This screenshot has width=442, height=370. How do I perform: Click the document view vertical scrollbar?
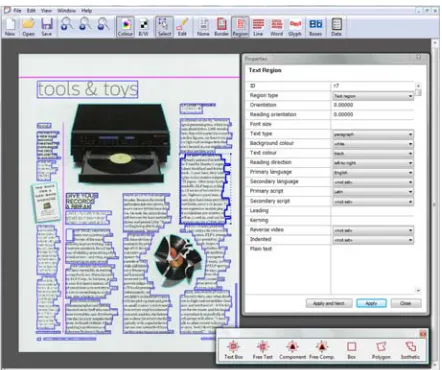[435, 203]
